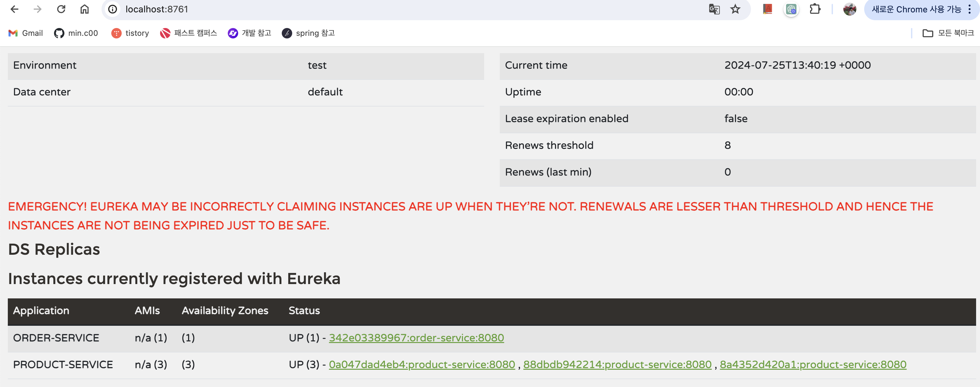Viewport: 980px width, 387px height.
Task: Click the Application column header
Action: click(x=41, y=310)
